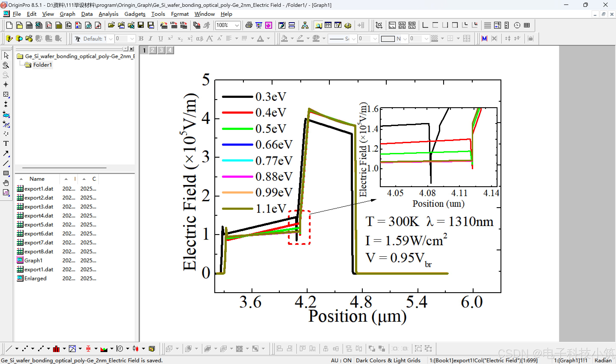Select export3.dat in the file list

tap(38, 207)
